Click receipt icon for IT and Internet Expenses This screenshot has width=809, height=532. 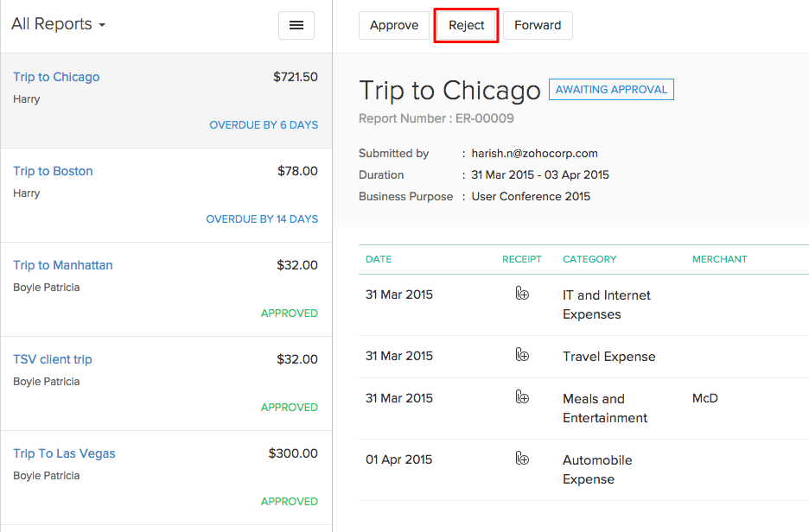point(522,294)
